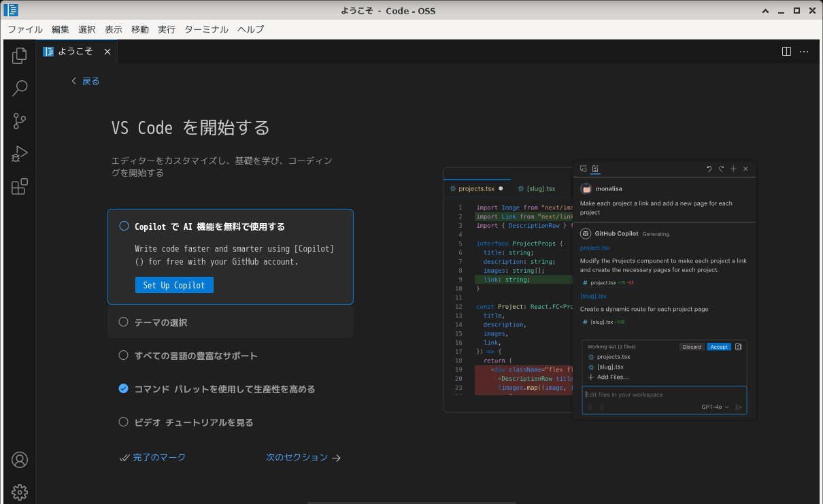Expand ビデオ チュートリアルを見る step
The image size is (823, 504).
click(x=231, y=422)
